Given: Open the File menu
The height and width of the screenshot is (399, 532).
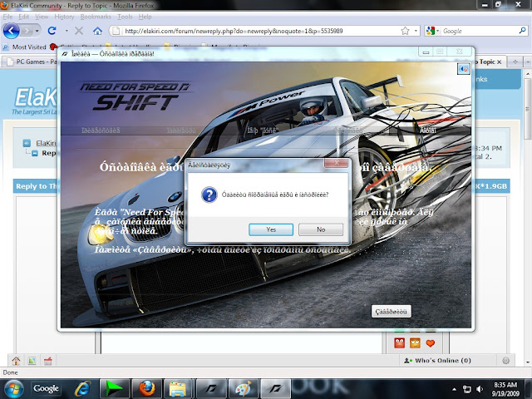Looking at the screenshot, I should point(7,17).
